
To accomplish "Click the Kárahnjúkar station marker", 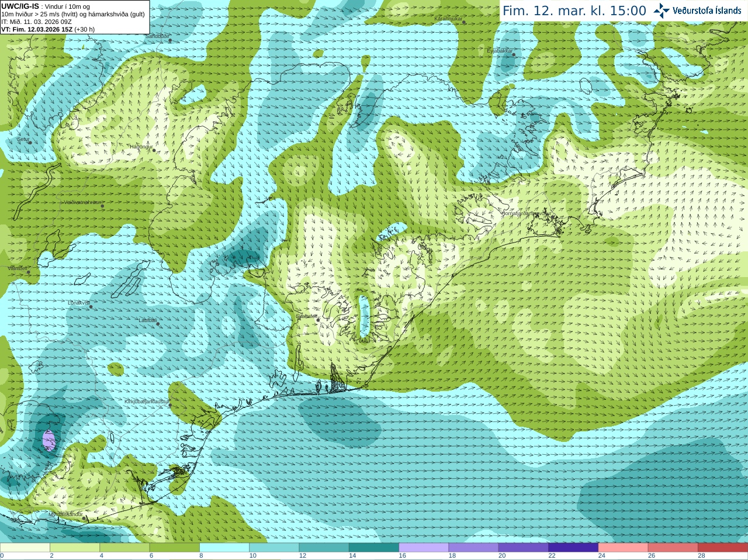I will coord(465,22).
